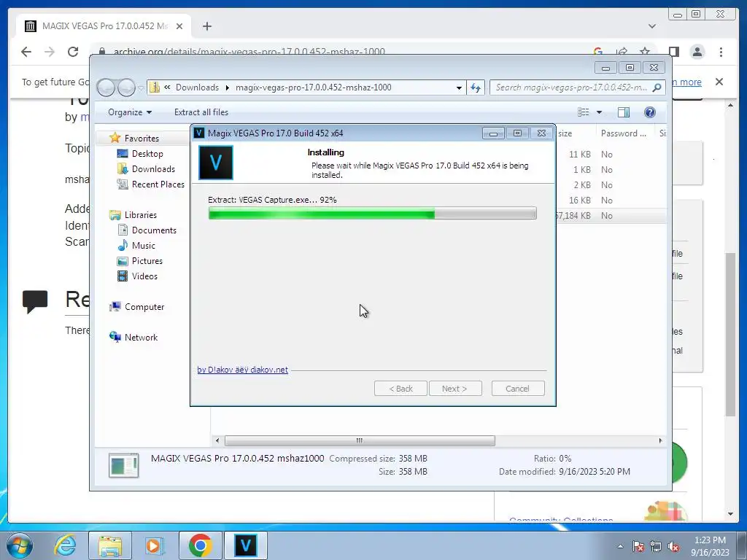Click the Next button in installer
This screenshot has width=747, height=560.
click(455, 389)
